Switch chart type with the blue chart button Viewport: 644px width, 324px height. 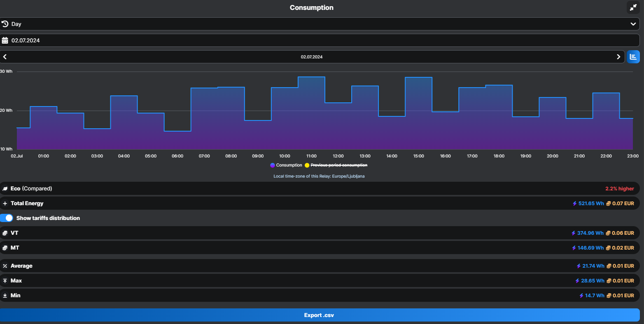(x=633, y=57)
